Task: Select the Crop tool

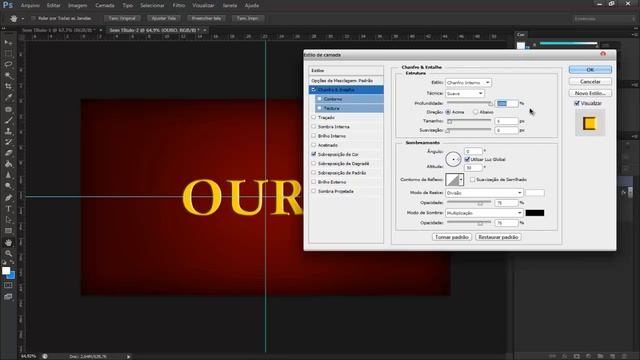Action: [x=8, y=87]
